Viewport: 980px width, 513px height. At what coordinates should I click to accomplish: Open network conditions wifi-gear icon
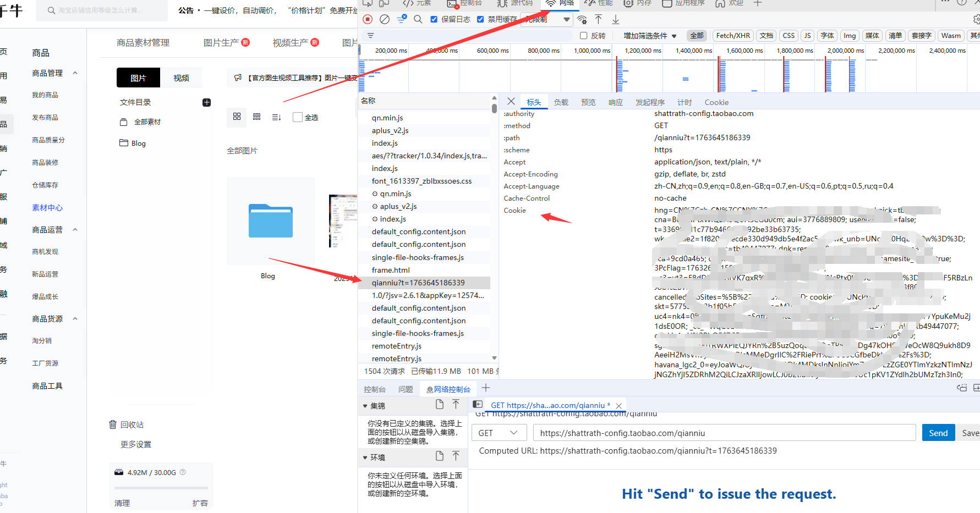point(582,20)
